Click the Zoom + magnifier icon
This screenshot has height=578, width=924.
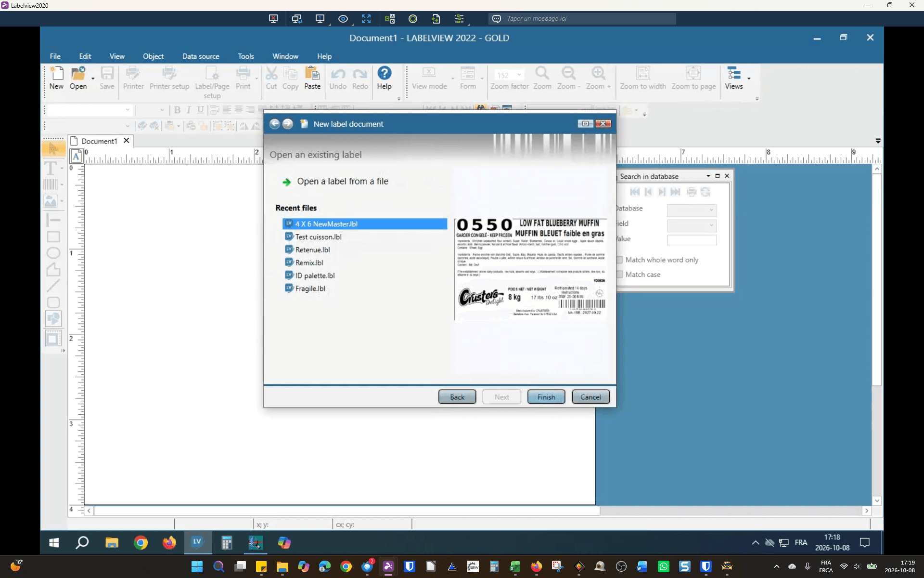[x=598, y=73]
